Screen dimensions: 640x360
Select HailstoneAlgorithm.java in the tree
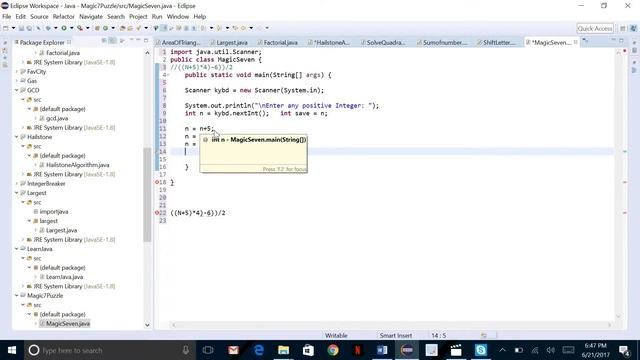tap(78, 165)
